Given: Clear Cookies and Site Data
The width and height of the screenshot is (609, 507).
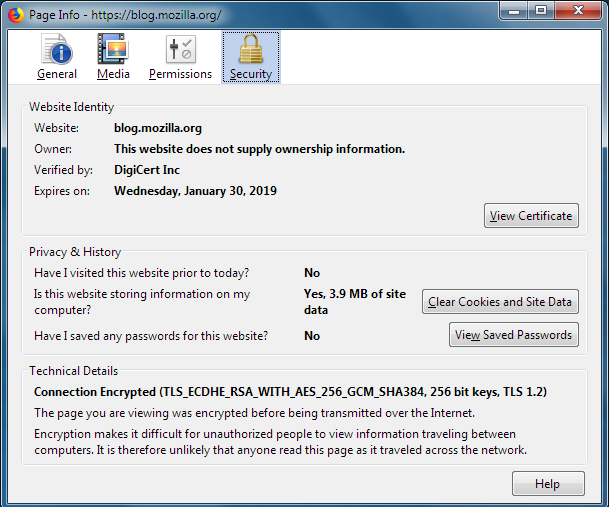Looking at the screenshot, I should coord(500,302).
